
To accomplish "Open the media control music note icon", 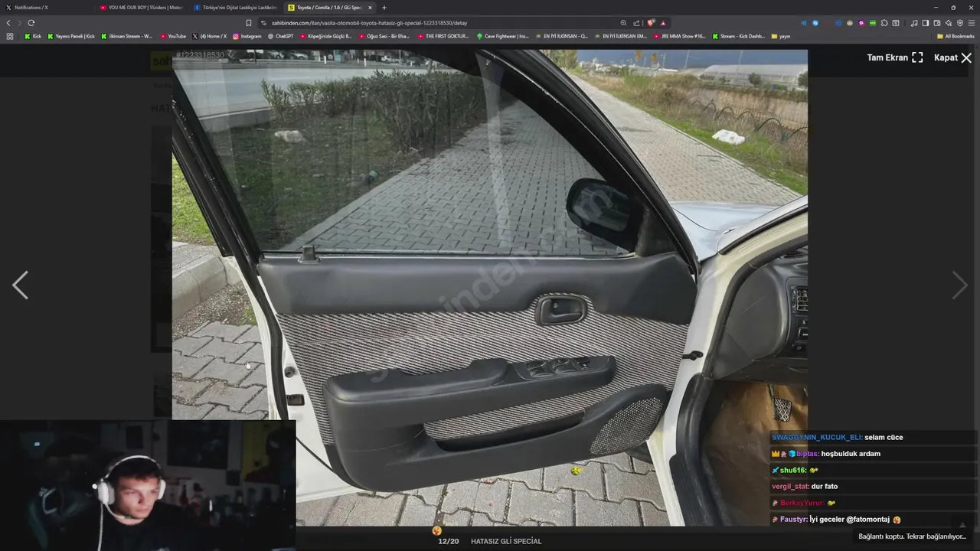I will pos(914,23).
